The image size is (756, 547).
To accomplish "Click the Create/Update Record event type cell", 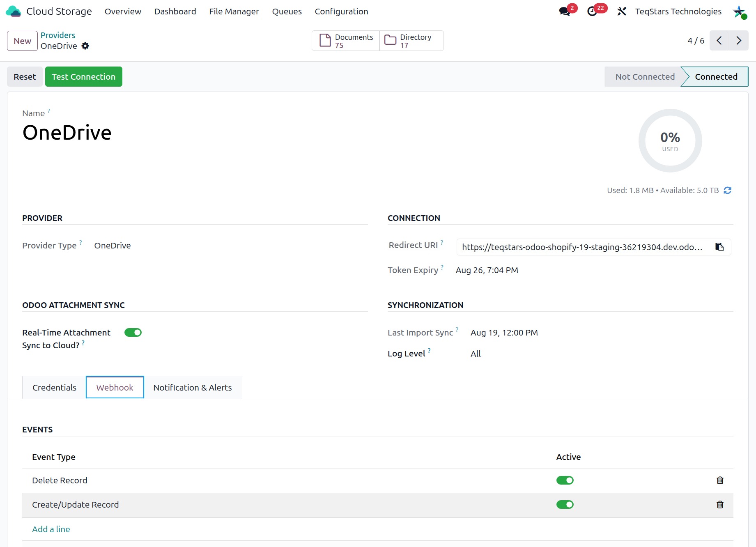I will 76,505.
